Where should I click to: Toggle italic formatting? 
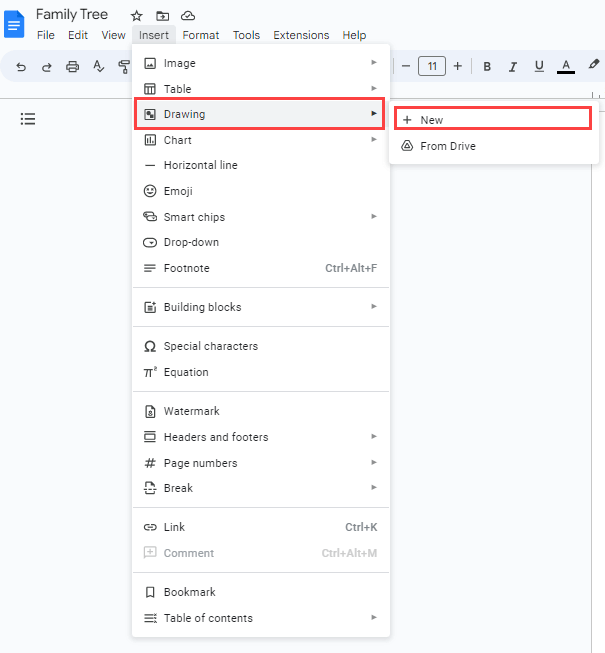click(x=513, y=66)
